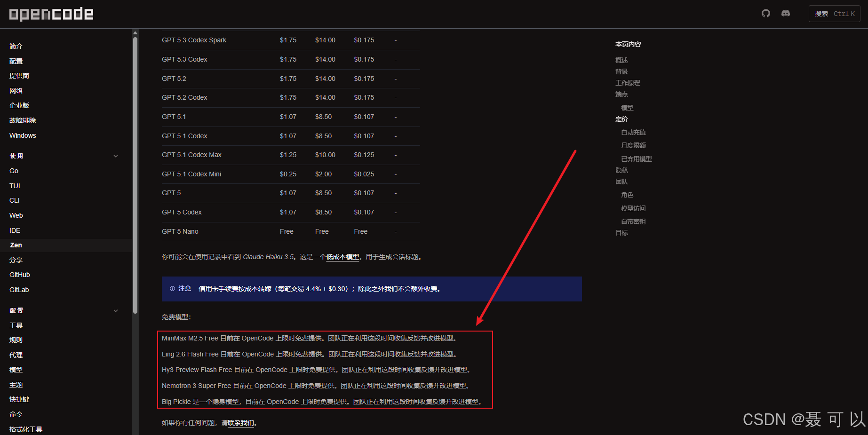The image size is (868, 435).
Task: Go to IDE sidebar page
Action: 15,230
